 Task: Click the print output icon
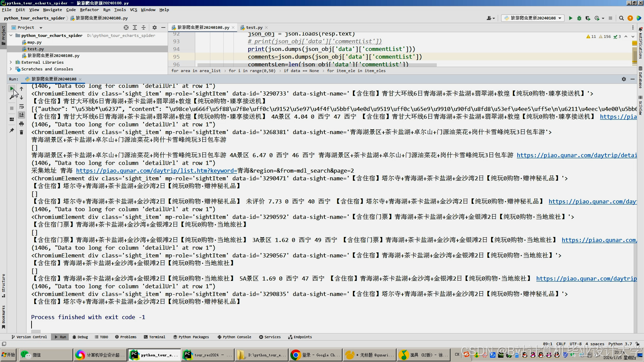pos(21,124)
